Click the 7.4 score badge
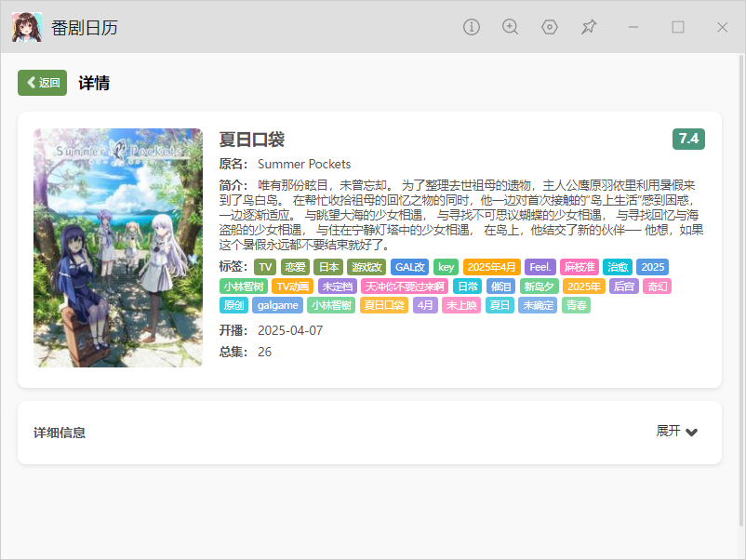The width and height of the screenshot is (746, 560). click(688, 139)
